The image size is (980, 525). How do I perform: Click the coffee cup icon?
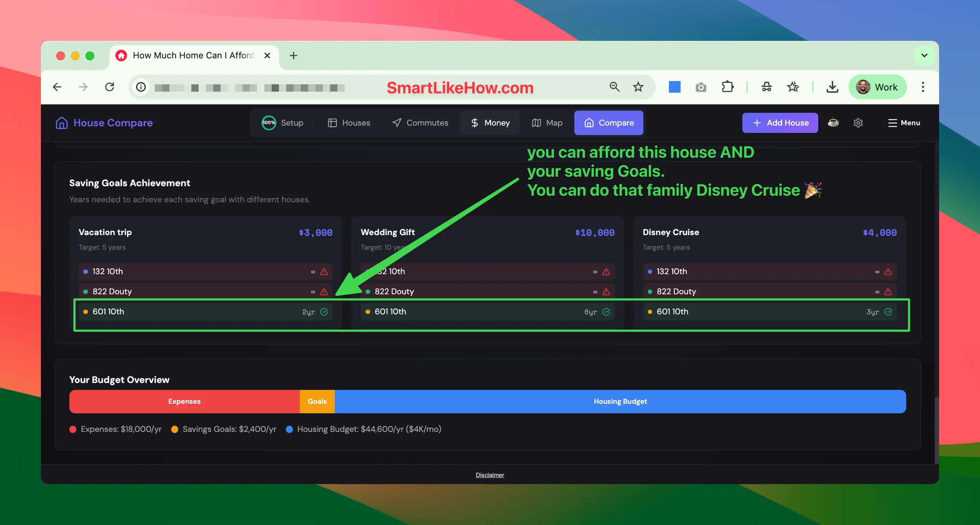point(833,123)
